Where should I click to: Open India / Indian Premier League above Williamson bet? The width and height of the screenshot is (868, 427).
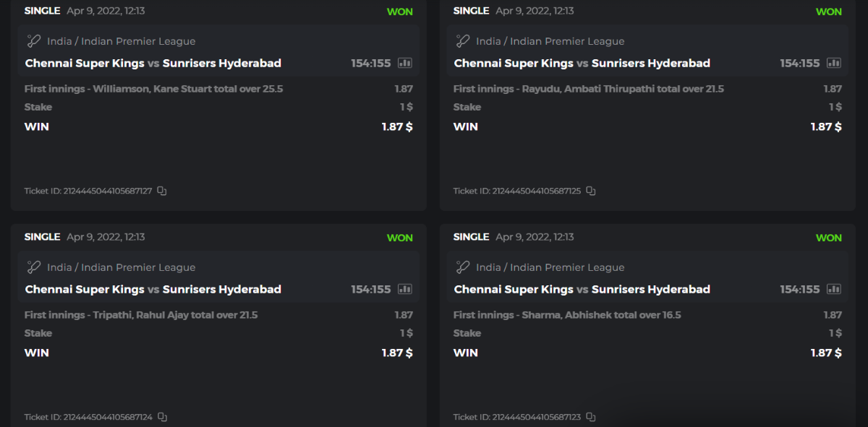coord(121,41)
